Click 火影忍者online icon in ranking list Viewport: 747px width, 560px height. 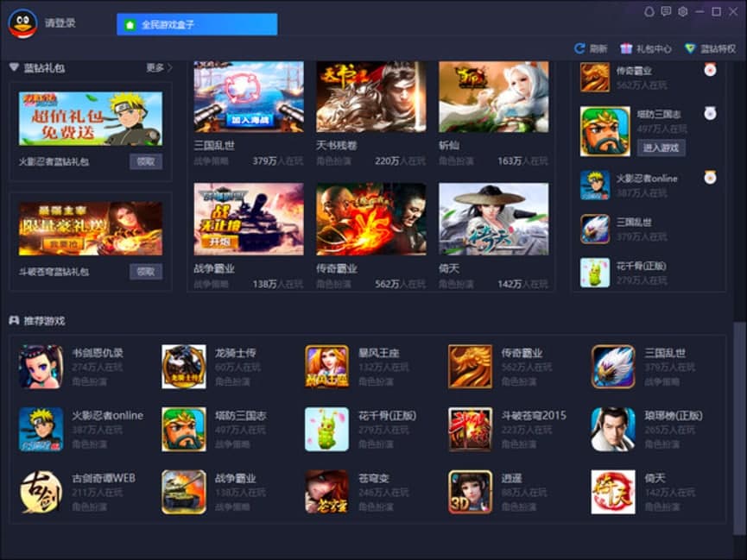[595, 186]
